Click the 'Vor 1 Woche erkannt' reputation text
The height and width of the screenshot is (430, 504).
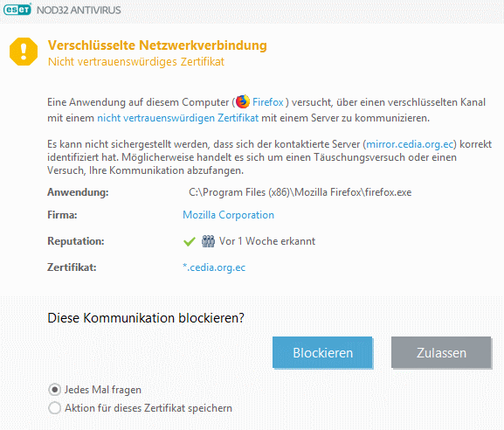point(267,241)
